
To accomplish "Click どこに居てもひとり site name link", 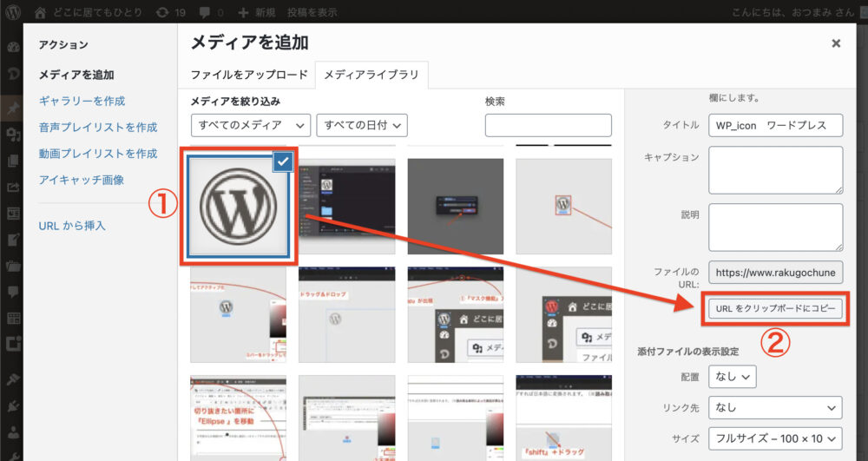I will tap(97, 11).
